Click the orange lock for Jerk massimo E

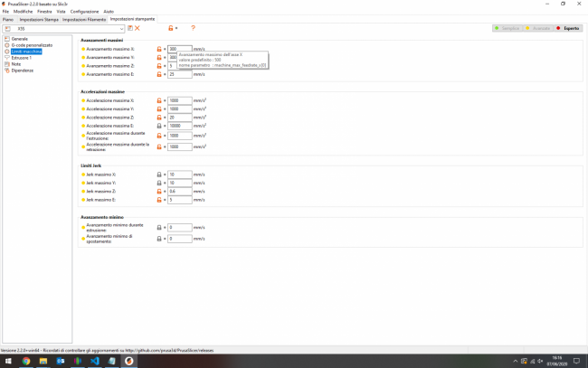159,200
